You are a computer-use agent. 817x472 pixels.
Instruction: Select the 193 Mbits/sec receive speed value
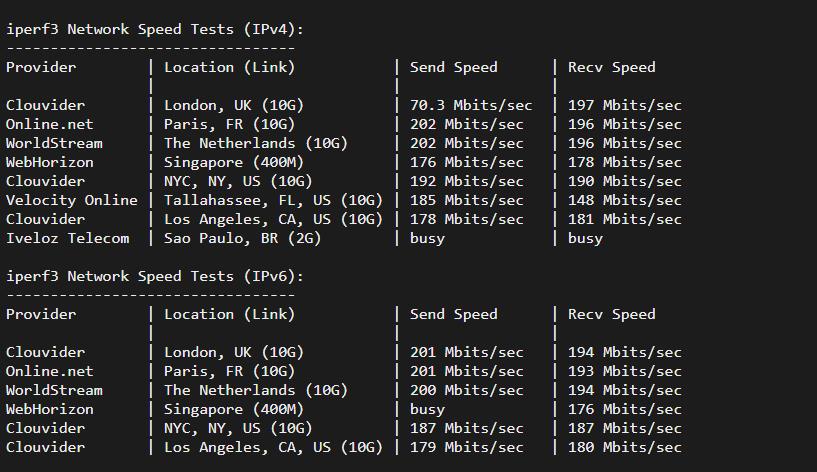(x=625, y=371)
